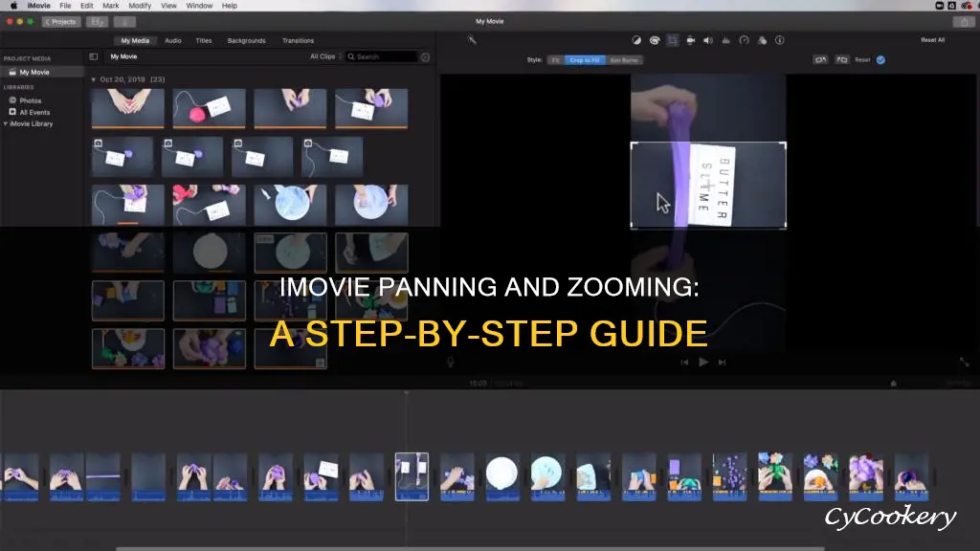Rotate the clip counterclockwise
Screen dimensions: 980x551
(x=820, y=60)
